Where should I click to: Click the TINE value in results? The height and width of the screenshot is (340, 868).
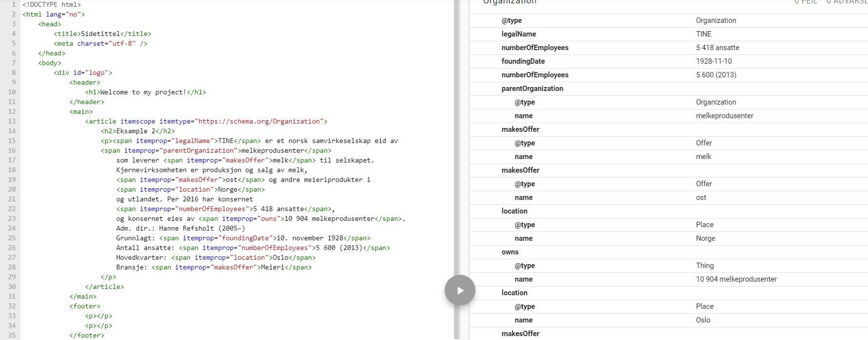[x=704, y=34]
